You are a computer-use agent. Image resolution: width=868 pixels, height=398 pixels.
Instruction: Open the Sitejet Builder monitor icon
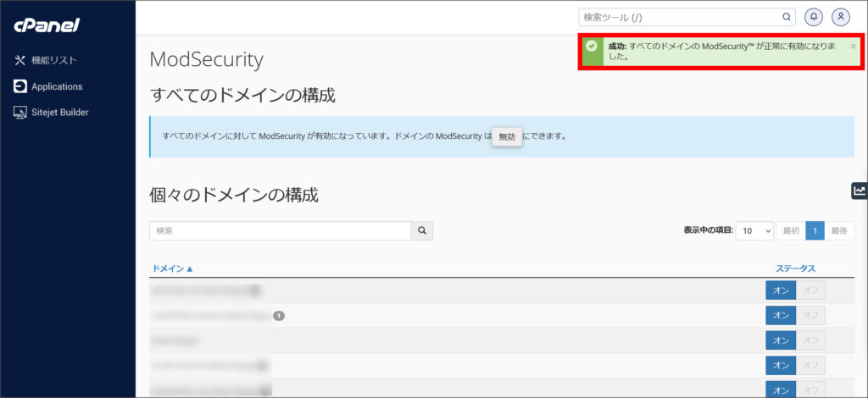pos(20,113)
